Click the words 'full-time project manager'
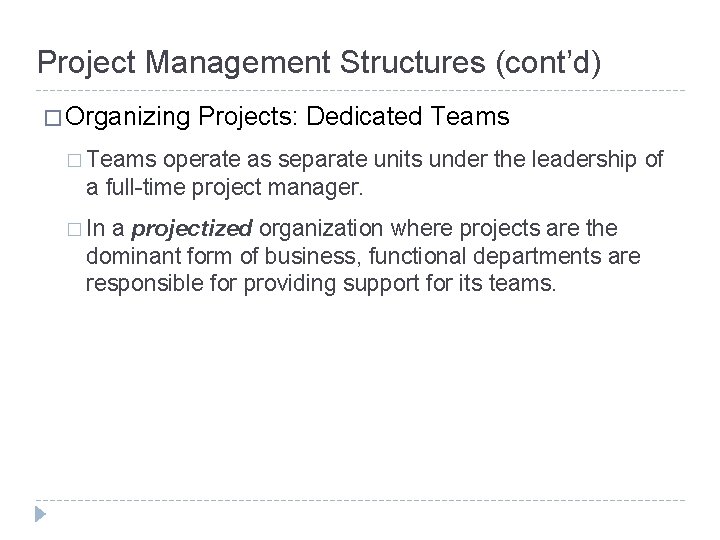This screenshot has width=720, height=540. 234,187
